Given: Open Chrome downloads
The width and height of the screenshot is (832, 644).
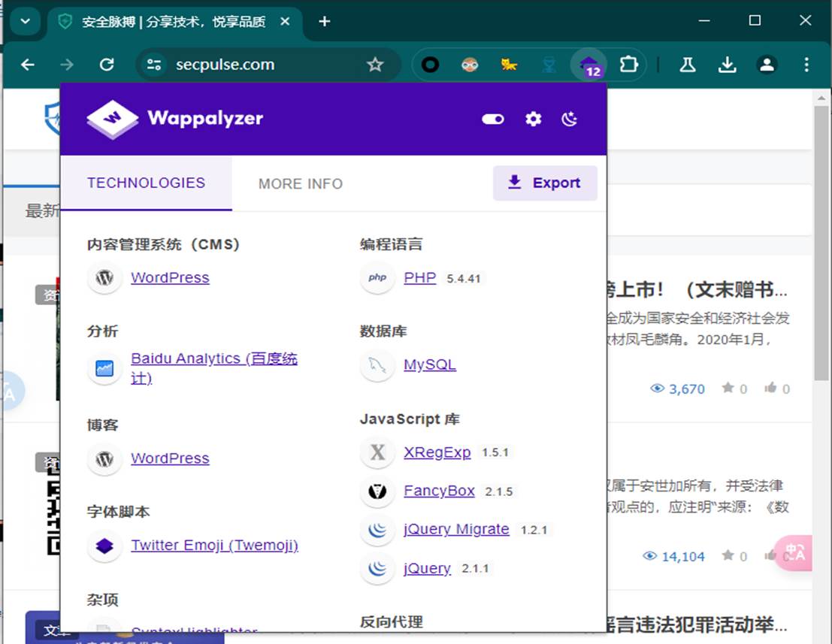Looking at the screenshot, I should point(727,65).
